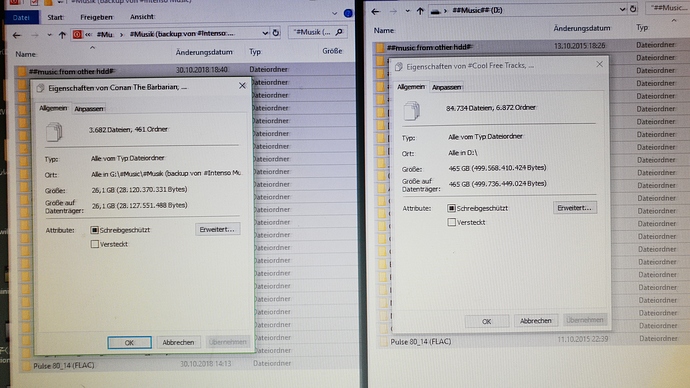Image resolution: width=690 pixels, height=388 pixels.
Task: Click ##Music## (D:) breadcrumb in right Explorer
Action: tap(477, 10)
